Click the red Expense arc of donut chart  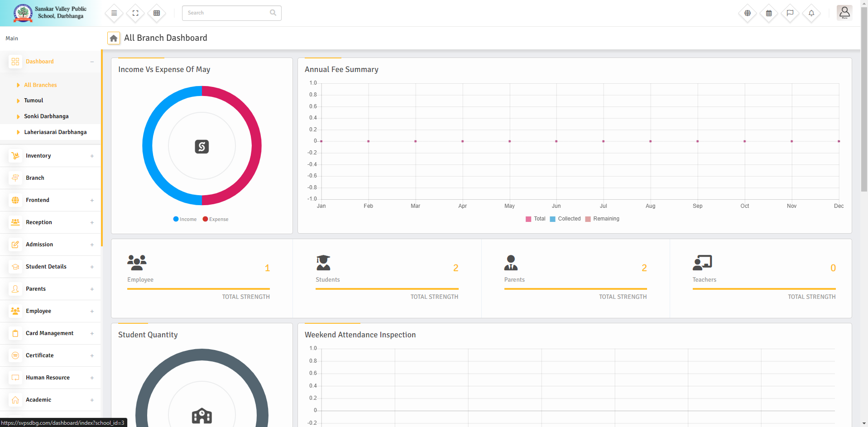[256, 146]
